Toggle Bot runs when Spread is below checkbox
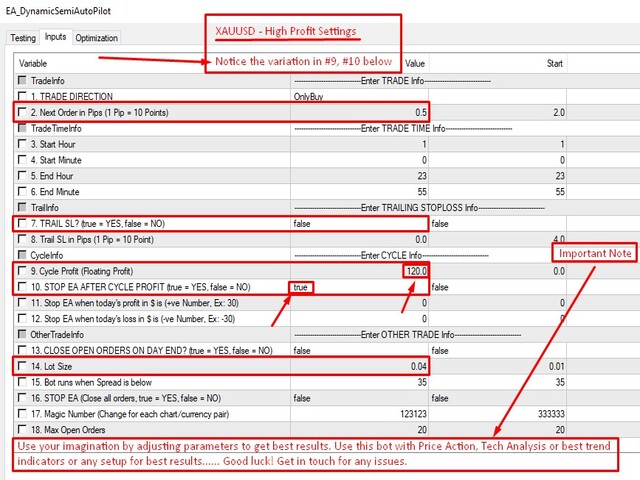Screen dimensions: 640x480 click(x=22, y=382)
